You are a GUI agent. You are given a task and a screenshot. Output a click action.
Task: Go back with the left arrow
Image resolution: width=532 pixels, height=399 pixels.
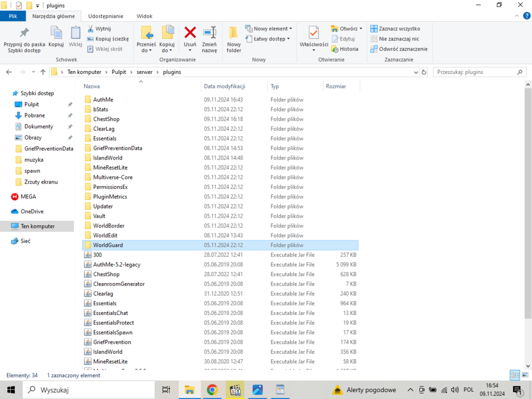coord(9,72)
